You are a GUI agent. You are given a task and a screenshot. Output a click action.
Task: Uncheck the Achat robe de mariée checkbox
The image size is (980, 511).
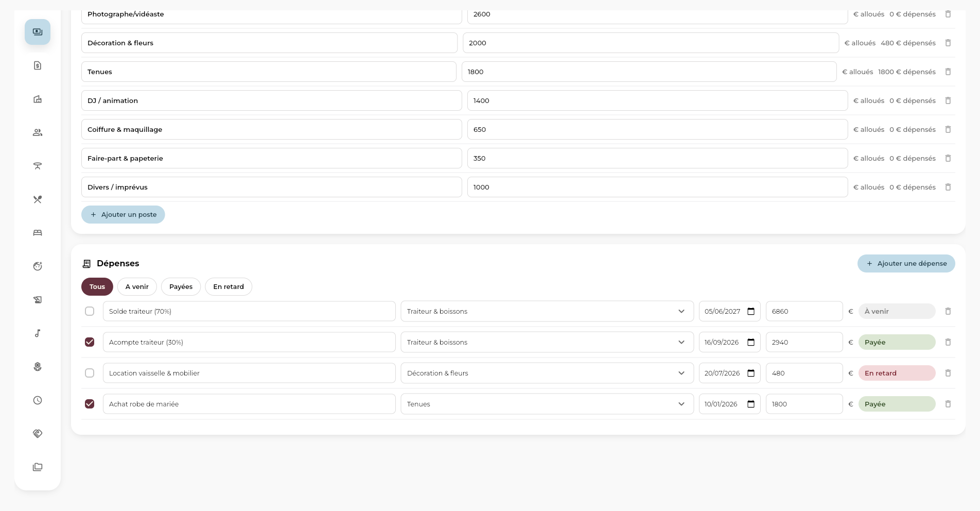[90, 404]
